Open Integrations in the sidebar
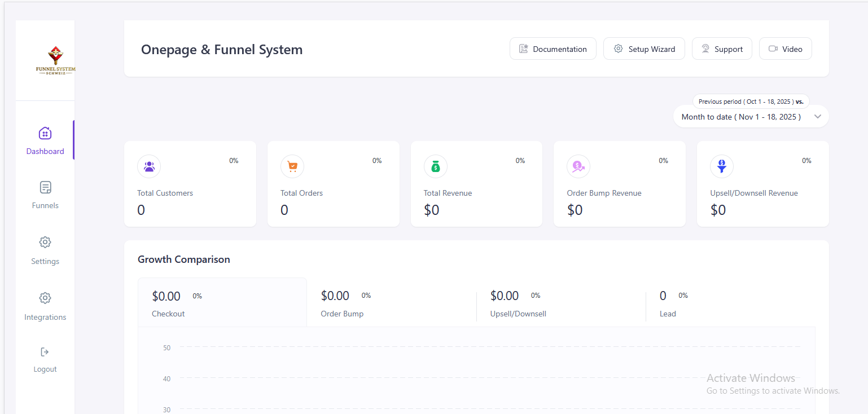Image resolution: width=868 pixels, height=414 pixels. click(x=45, y=306)
